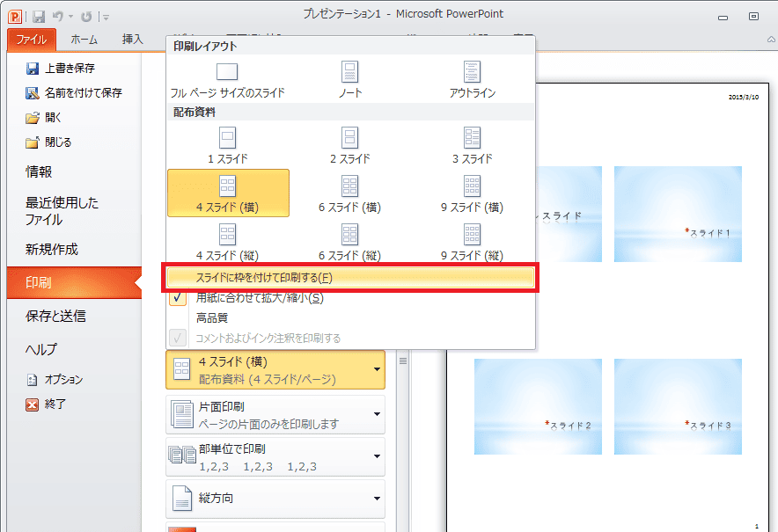Open the collated (部単位で印刷) dropdown
This screenshot has width=778, height=532.
point(275,457)
